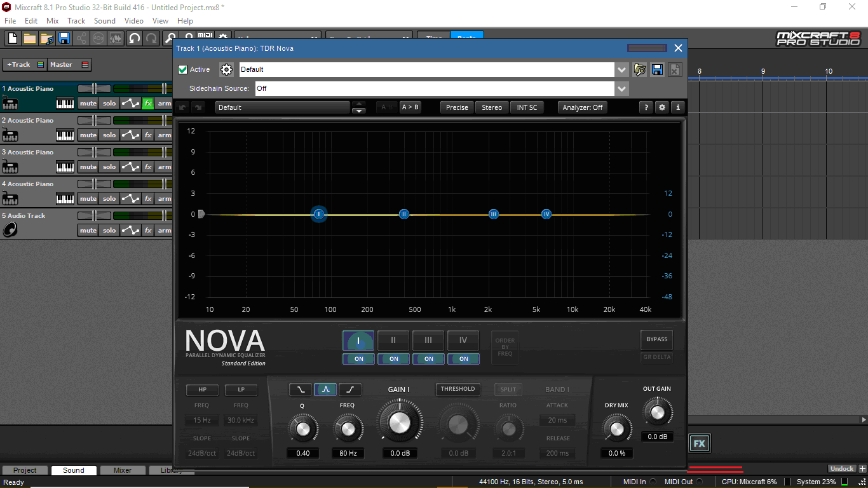
Task: Mute track 1 Acoustic Piano
Action: click(88, 103)
